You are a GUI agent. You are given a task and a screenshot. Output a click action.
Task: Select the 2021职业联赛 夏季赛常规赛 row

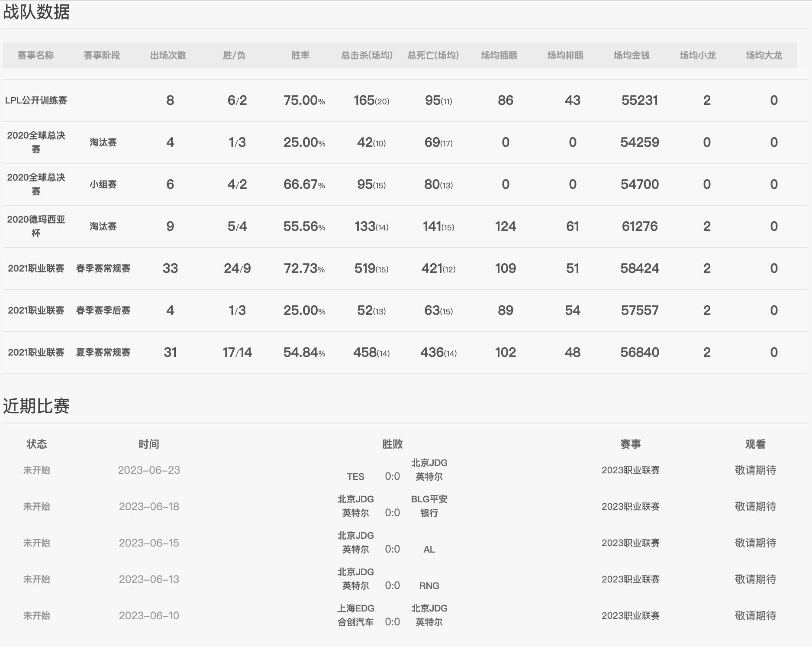point(37,353)
